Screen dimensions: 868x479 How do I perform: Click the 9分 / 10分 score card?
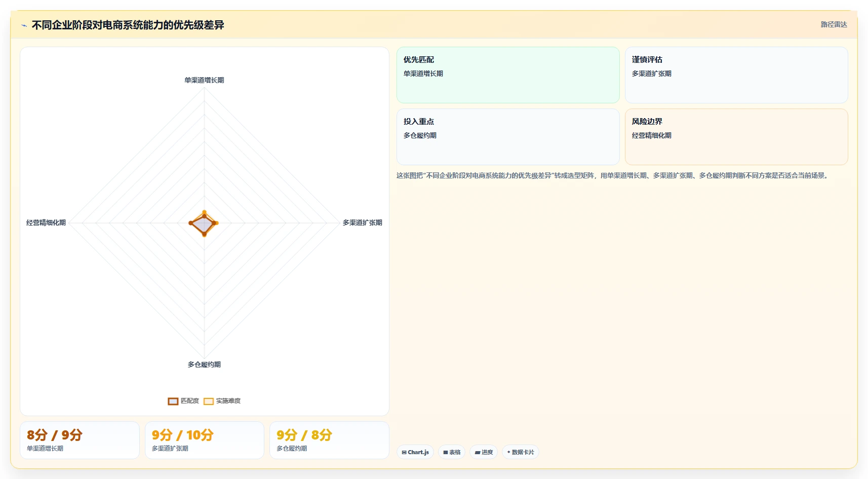(205, 440)
